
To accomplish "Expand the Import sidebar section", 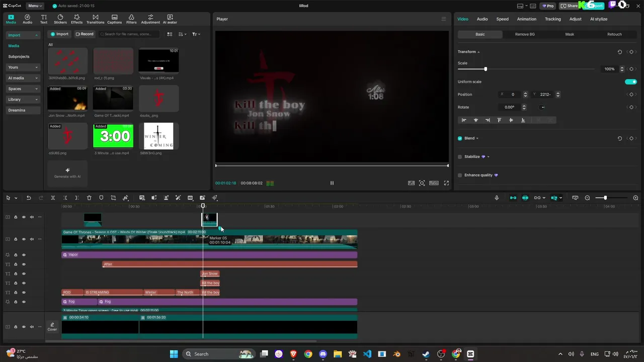I will (23, 35).
